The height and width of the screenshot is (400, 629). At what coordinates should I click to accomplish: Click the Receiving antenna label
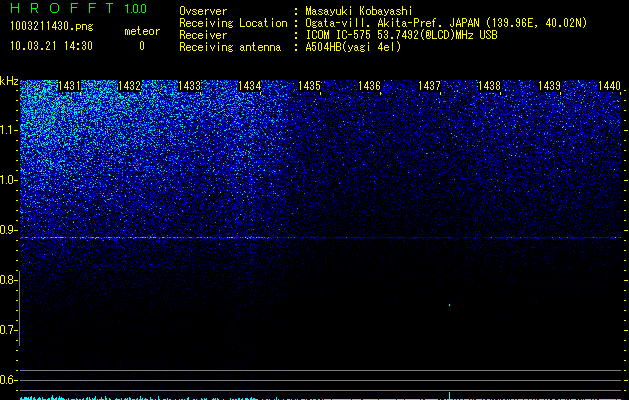pos(230,47)
